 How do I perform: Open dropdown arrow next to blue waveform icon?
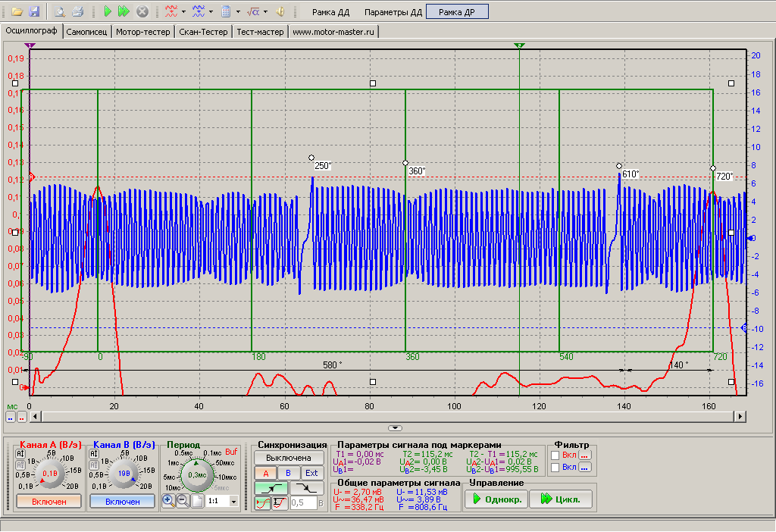pos(211,12)
